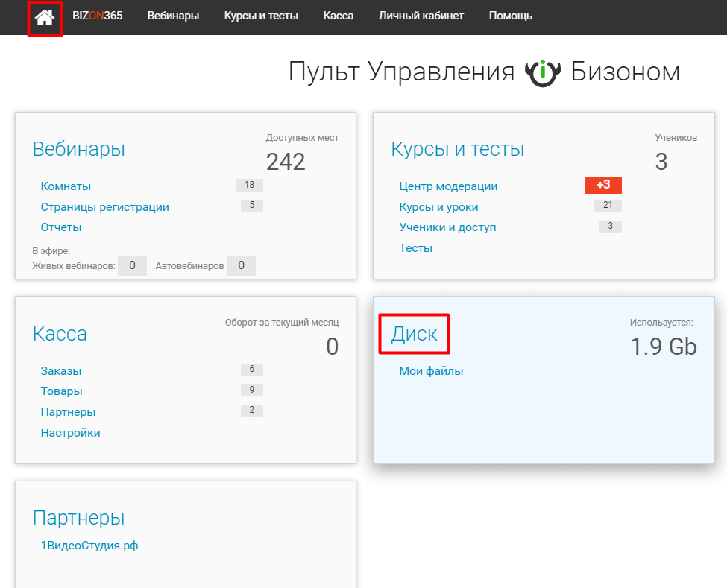Visit the 1ВидеоСтудия.рф partner link

coord(89,546)
